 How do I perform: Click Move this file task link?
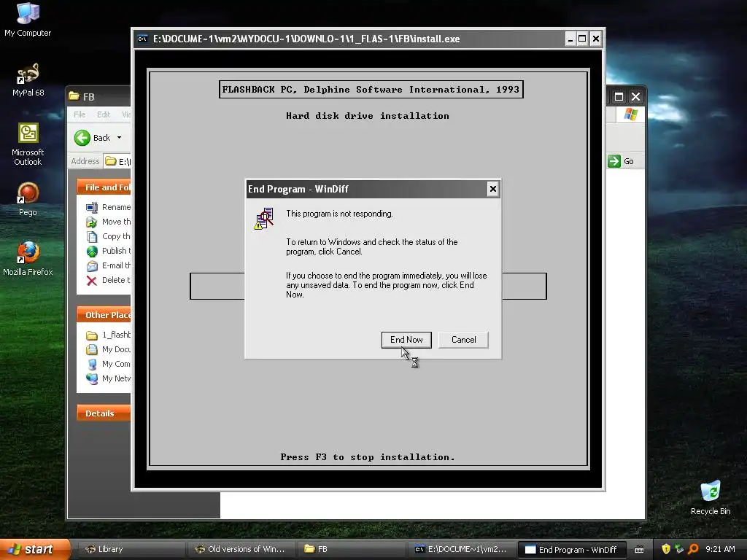109,222
